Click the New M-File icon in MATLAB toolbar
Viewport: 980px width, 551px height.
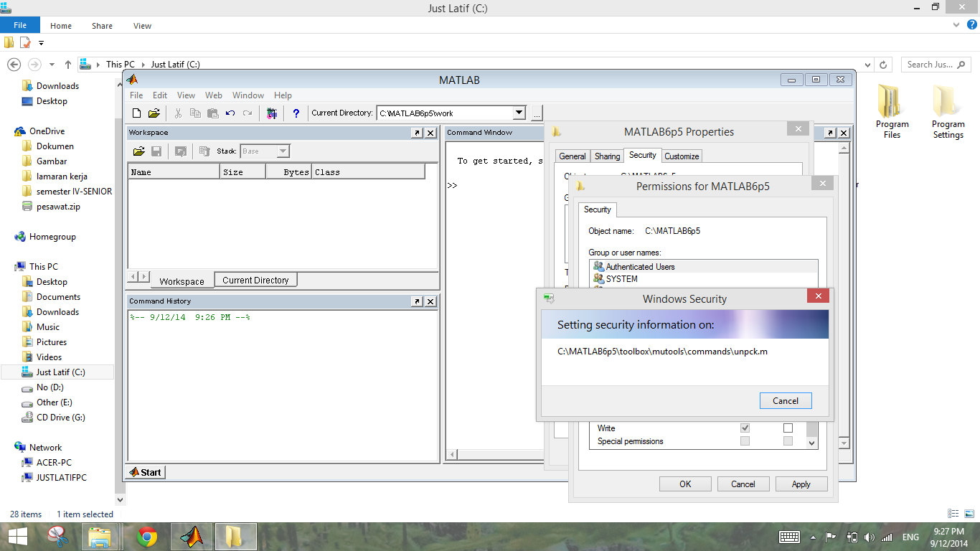(x=137, y=113)
